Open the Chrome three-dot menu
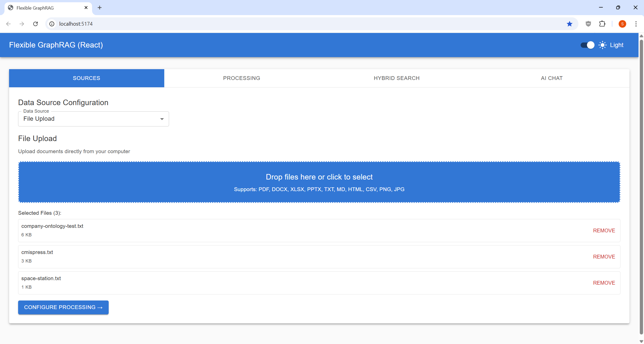644x344 pixels. tap(636, 24)
